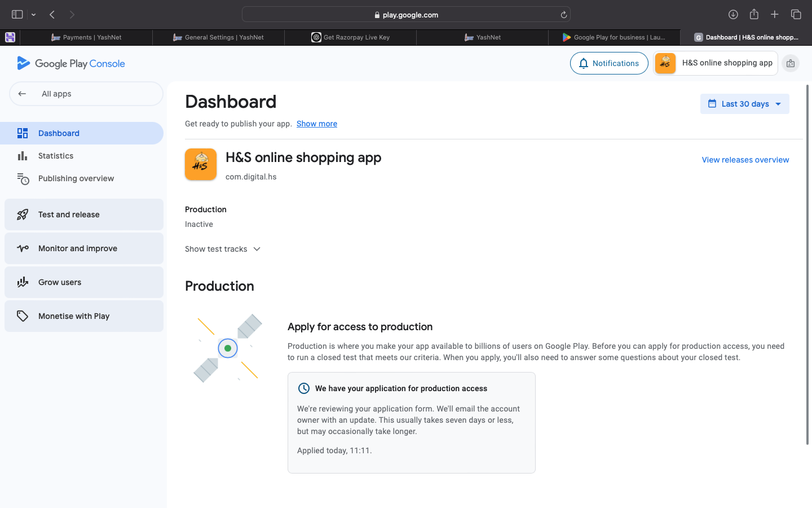
Task: Reload the page with the refresh icon
Action: coord(563,15)
